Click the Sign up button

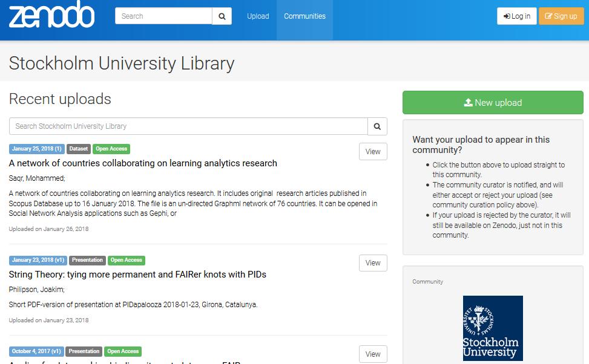pyautogui.click(x=561, y=16)
